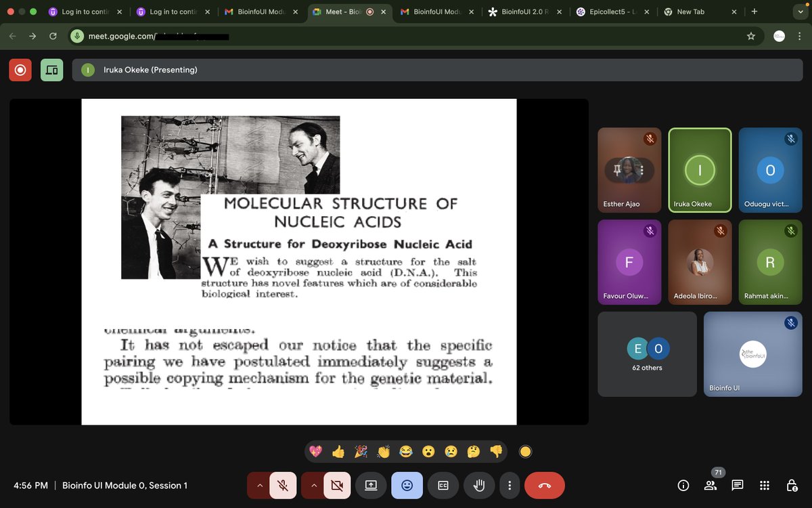This screenshot has width=812, height=508.
Task: Mute the microphone
Action: coord(282,485)
